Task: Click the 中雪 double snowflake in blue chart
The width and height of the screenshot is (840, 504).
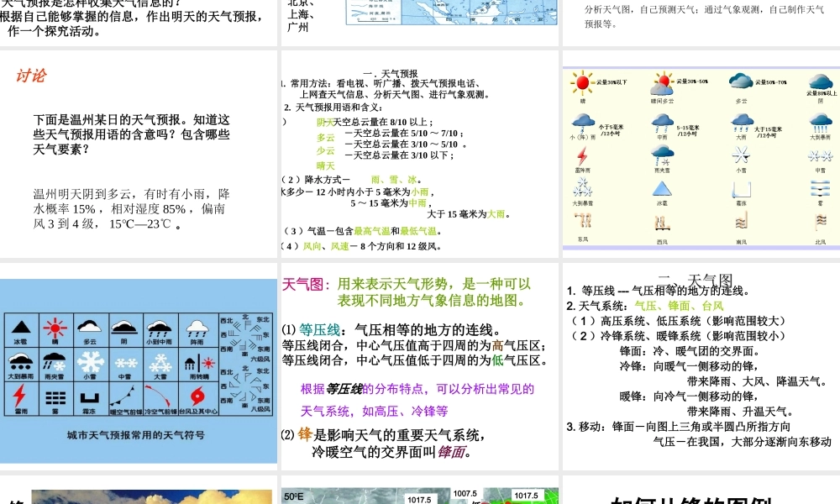Action: tap(125, 363)
